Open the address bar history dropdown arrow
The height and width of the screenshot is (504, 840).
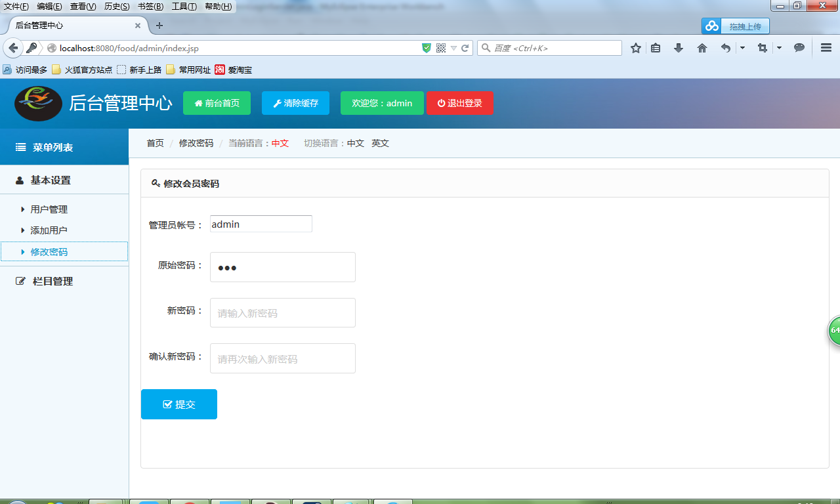[x=453, y=49]
